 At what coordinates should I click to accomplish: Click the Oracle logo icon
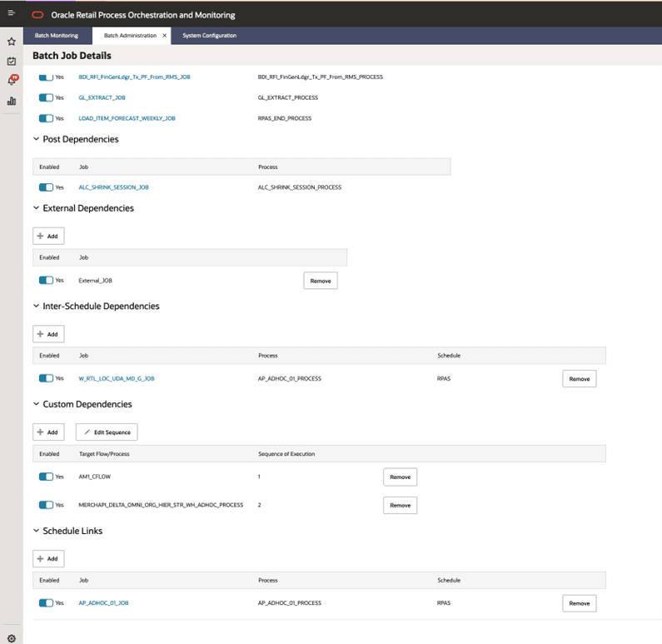37,15
